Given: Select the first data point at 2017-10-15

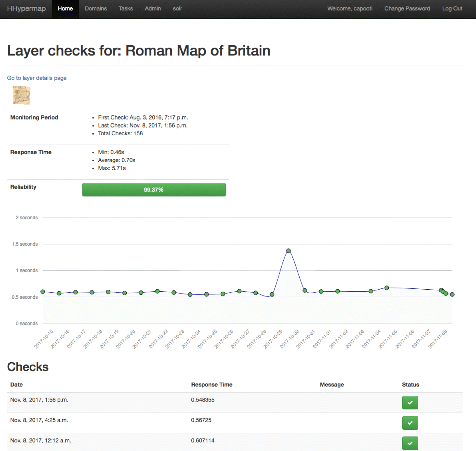Looking at the screenshot, I should pos(43,292).
